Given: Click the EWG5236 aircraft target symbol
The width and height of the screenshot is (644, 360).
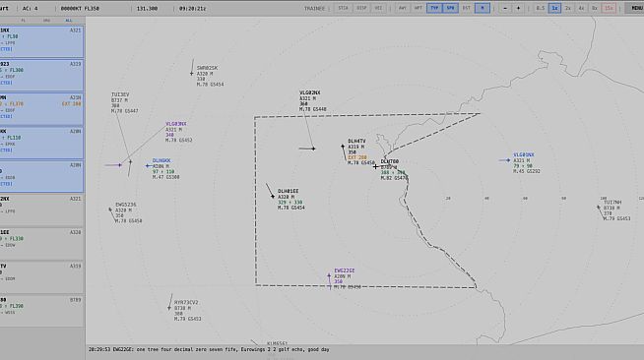Looking at the screenshot, I should point(110,210).
